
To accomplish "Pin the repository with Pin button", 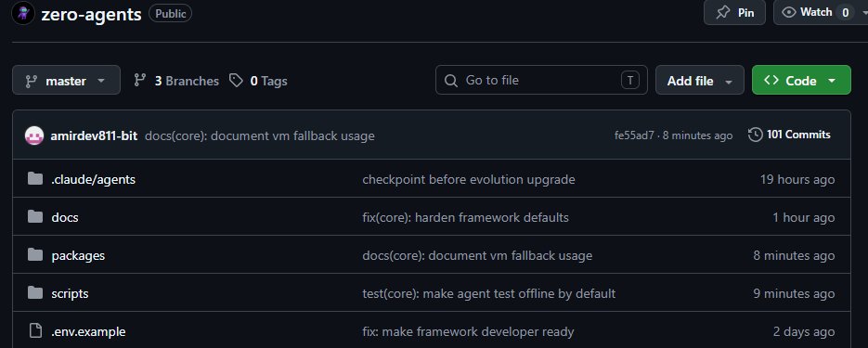I will pos(734,12).
